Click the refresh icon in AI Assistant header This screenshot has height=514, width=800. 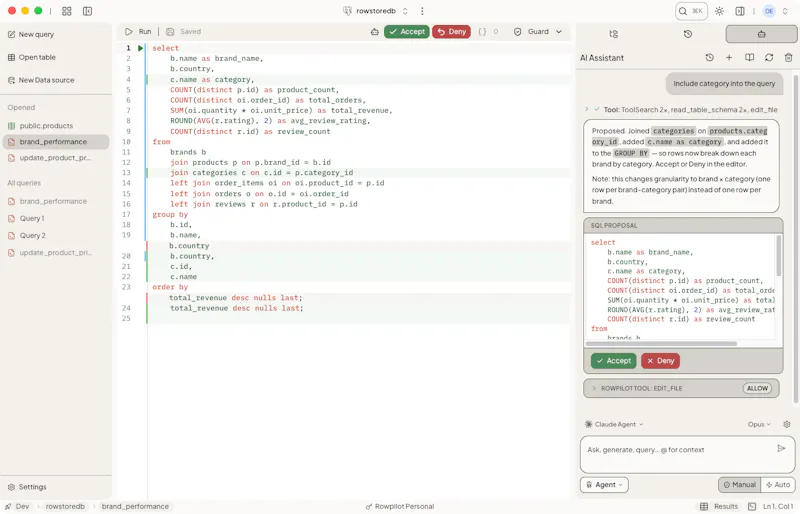point(769,58)
